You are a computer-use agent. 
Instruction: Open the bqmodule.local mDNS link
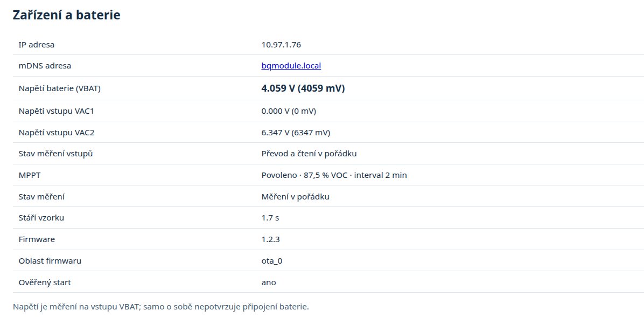pos(291,66)
